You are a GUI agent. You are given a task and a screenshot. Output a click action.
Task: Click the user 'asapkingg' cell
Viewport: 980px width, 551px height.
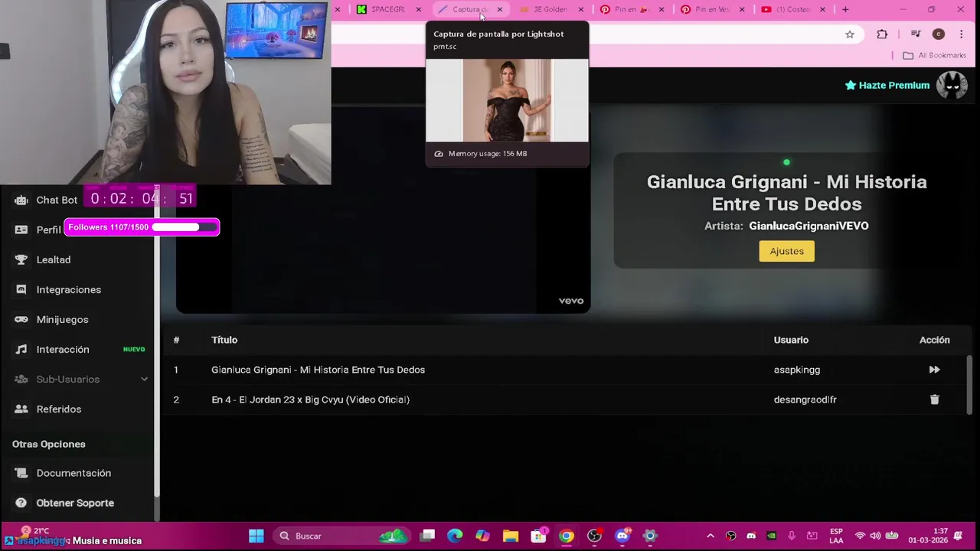pos(796,370)
